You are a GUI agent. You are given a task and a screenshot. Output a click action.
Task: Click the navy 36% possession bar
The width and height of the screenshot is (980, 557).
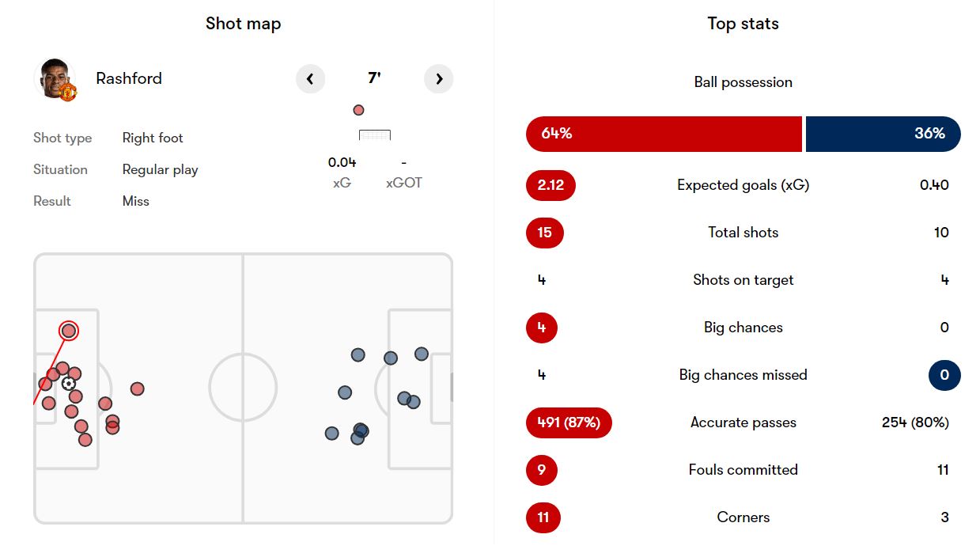pos(884,134)
